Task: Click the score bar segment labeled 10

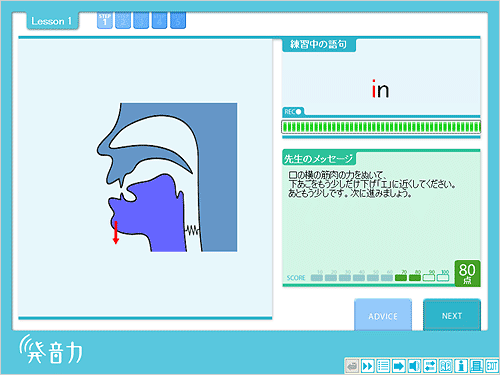Action: 317,277
